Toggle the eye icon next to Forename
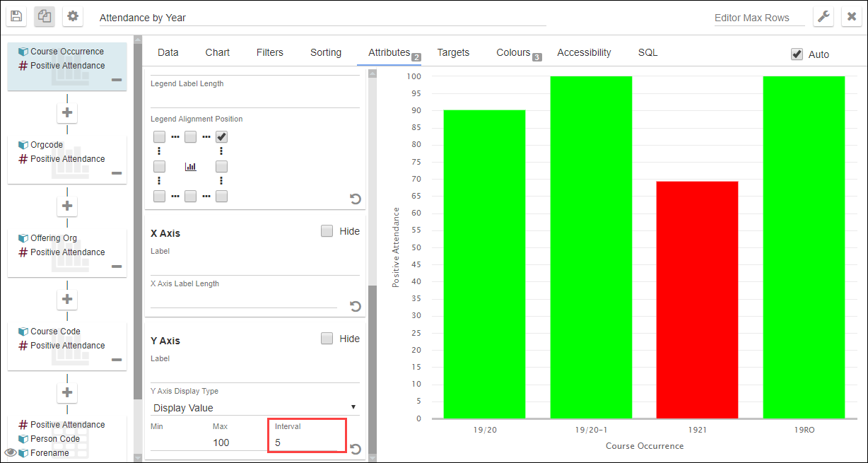 coord(10,452)
